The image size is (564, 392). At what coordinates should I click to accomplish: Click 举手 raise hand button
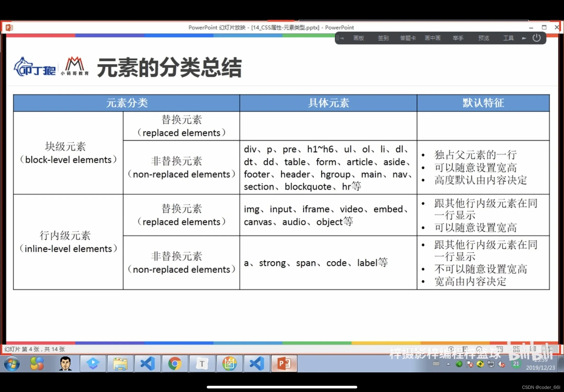coord(458,38)
